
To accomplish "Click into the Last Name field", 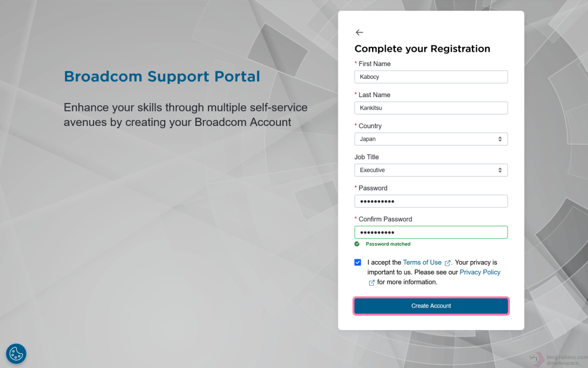I will [431, 108].
